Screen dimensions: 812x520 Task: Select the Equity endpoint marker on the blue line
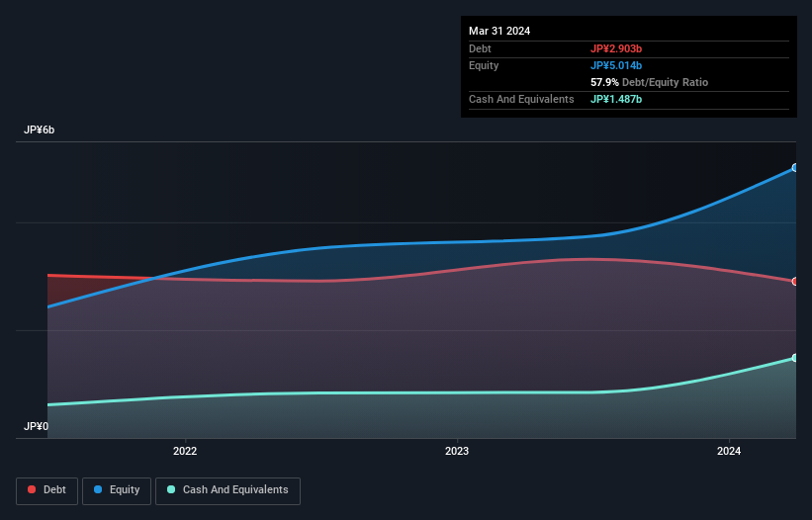795,168
